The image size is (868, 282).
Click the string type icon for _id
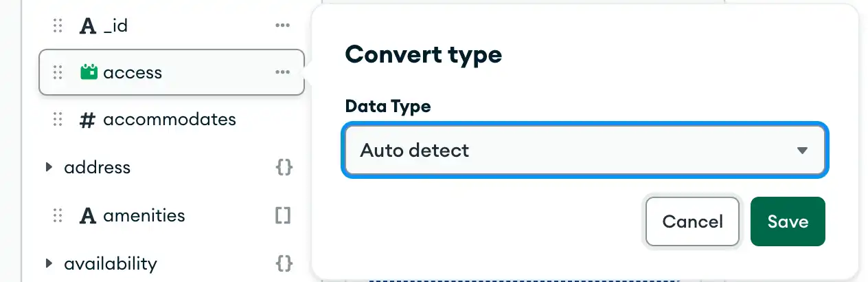[88, 26]
